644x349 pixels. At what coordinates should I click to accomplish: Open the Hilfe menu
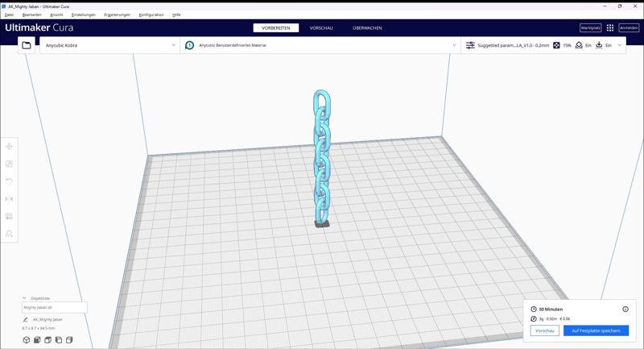(176, 15)
